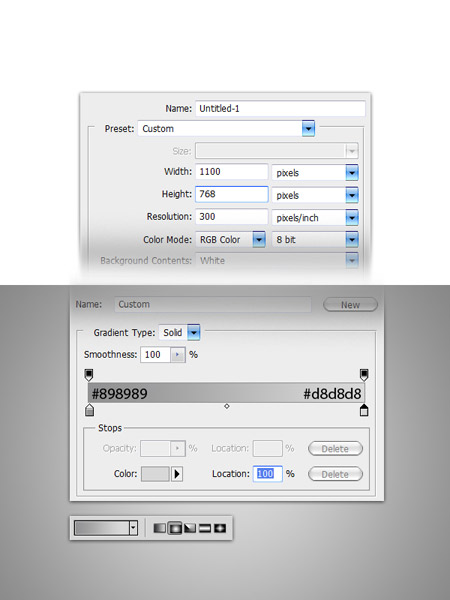The width and height of the screenshot is (450, 600).
Task: Click the Resolution field 300
Action: click(232, 217)
